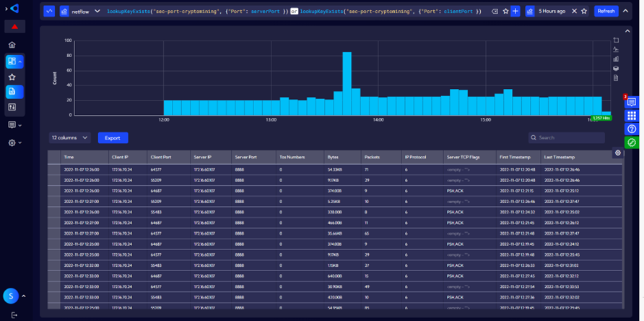Open the apps grid icon
The height and width of the screenshot is (321, 644).
632,116
